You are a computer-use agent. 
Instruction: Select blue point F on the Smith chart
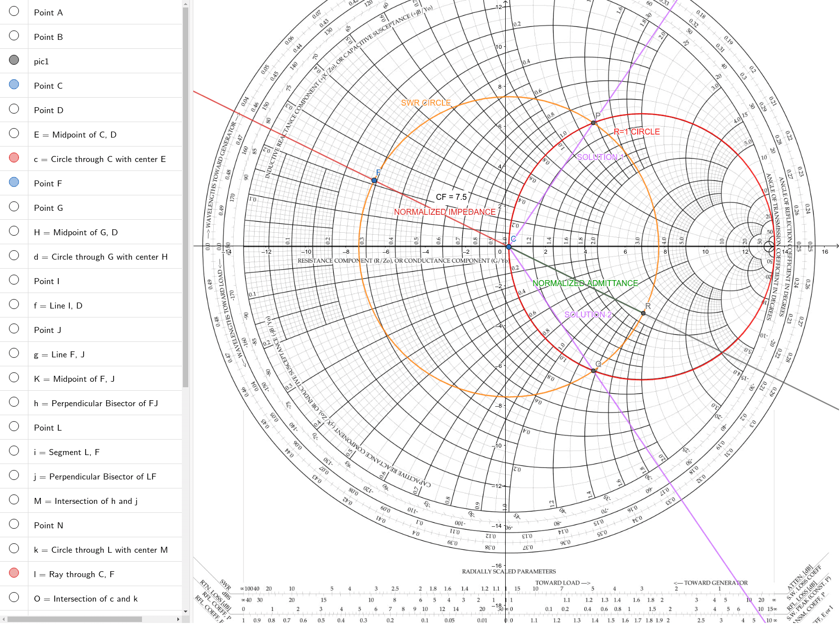coord(374,180)
